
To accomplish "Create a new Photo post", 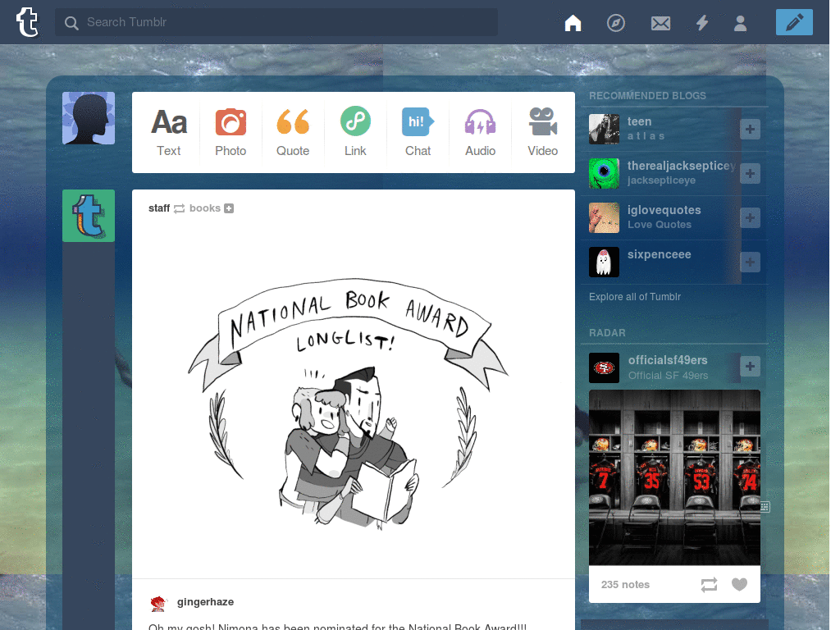I will tap(231, 132).
